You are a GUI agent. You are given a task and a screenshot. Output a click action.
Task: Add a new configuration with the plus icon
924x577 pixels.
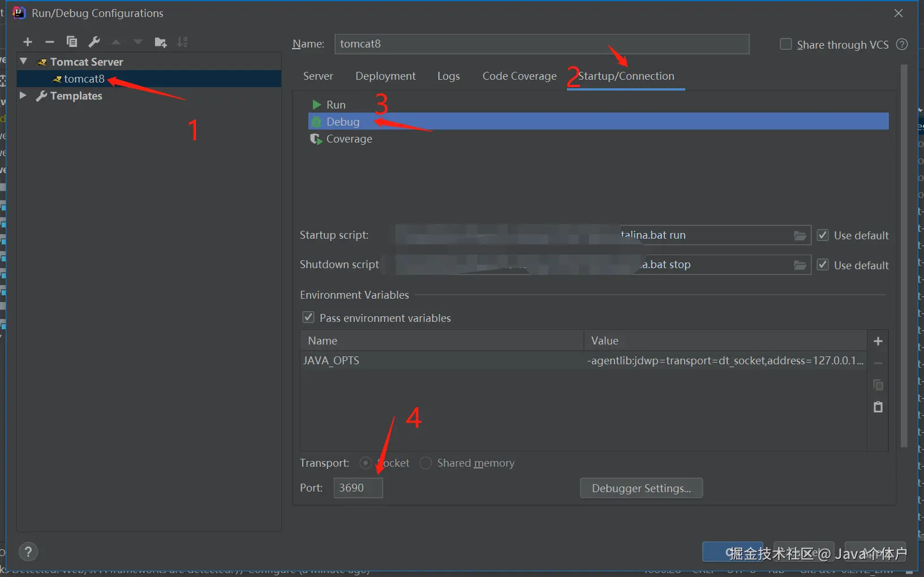(x=28, y=42)
